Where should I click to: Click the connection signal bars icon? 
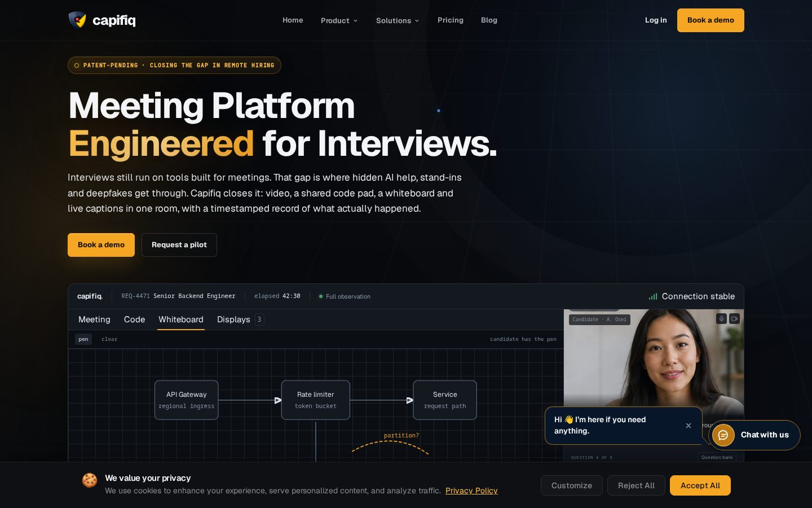point(653,296)
